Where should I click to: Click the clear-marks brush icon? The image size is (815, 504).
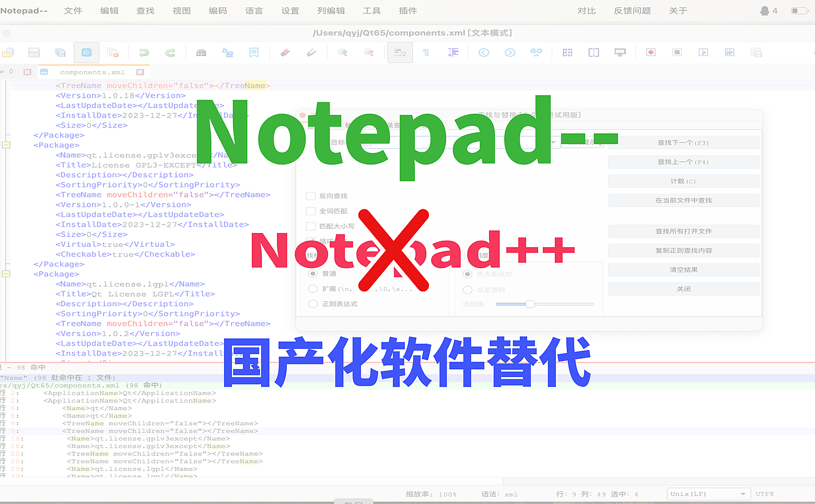[311, 52]
